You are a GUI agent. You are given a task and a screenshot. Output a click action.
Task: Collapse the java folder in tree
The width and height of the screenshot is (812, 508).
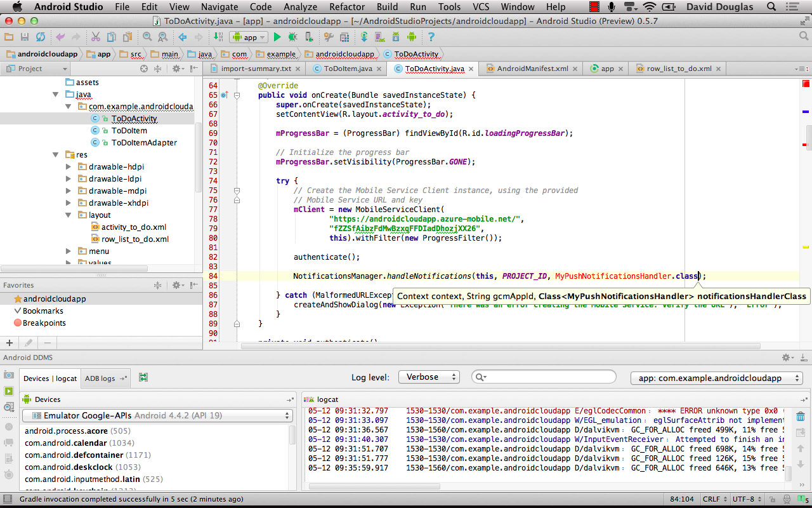[x=56, y=95]
